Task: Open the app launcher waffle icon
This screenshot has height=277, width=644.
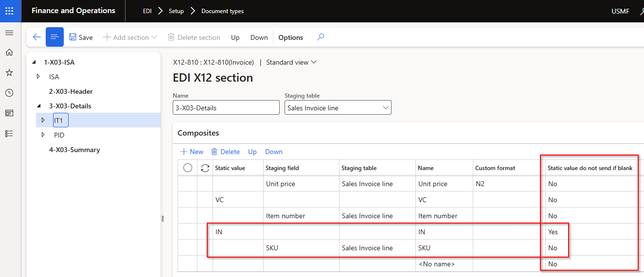Action: [x=9, y=11]
